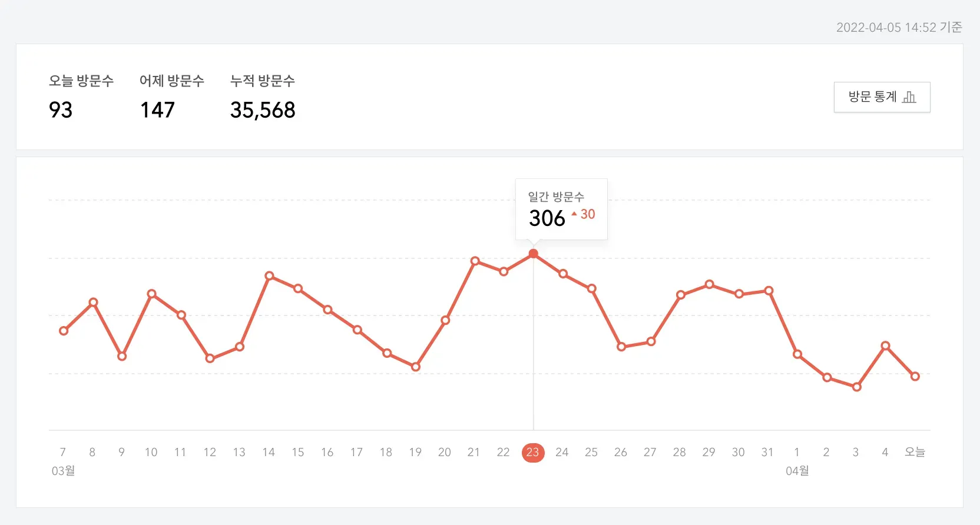The width and height of the screenshot is (980, 525).
Task: Click the 오늘 방문수 value 93
Action: [x=61, y=110]
